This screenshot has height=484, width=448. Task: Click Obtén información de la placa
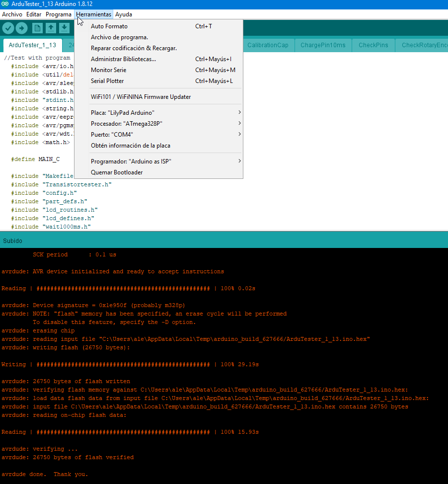(x=158, y=146)
